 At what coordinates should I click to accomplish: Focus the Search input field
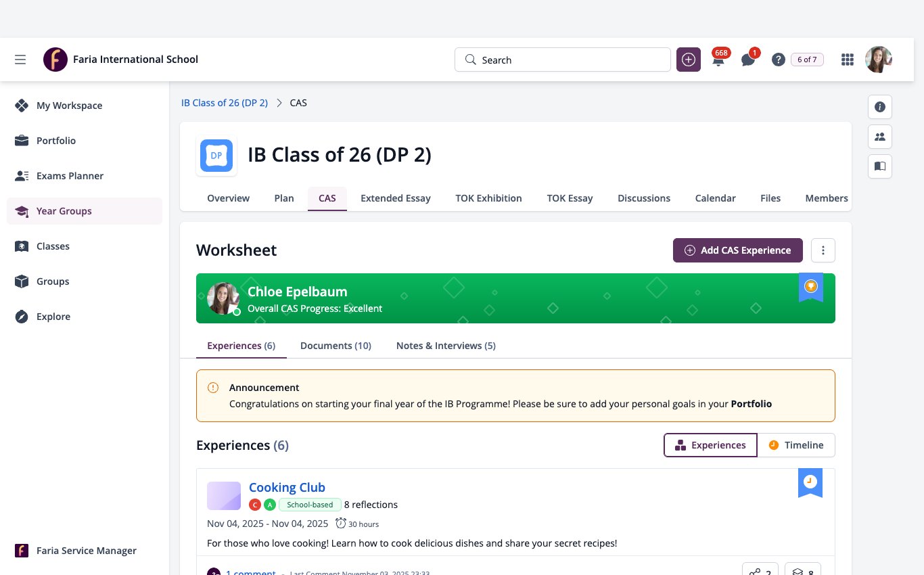pos(563,60)
